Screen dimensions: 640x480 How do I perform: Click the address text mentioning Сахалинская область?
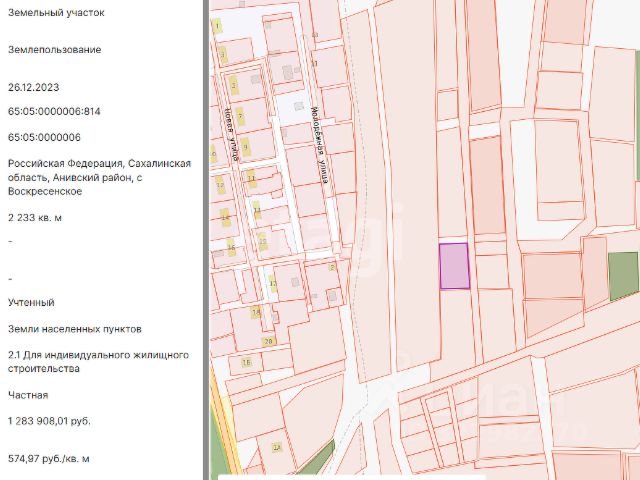[99, 177]
